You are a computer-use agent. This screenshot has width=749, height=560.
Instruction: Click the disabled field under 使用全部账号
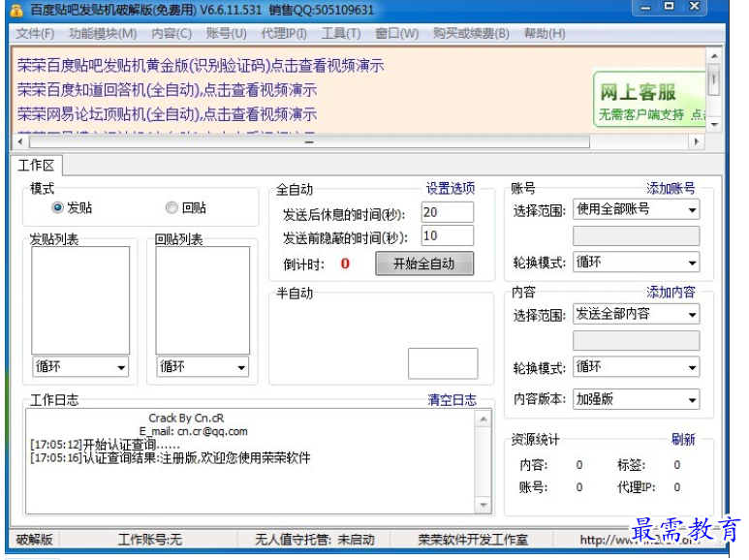[x=637, y=236]
